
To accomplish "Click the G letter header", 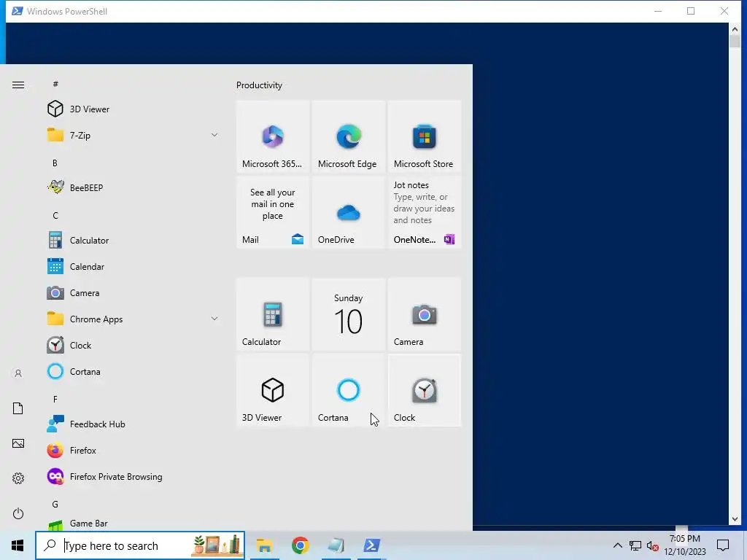I will click(x=55, y=504).
